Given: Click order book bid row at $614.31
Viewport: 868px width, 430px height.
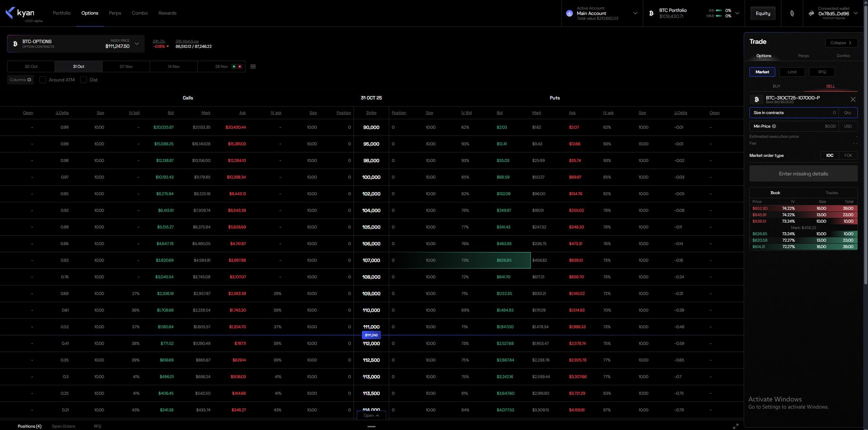Looking at the screenshot, I should click(x=803, y=247).
